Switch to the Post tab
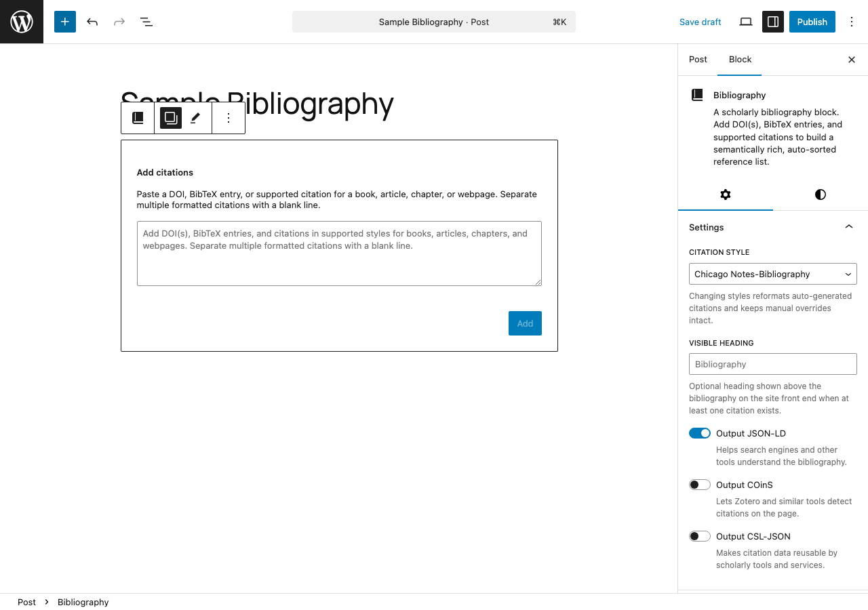The height and width of the screenshot is (610, 868). [698, 60]
